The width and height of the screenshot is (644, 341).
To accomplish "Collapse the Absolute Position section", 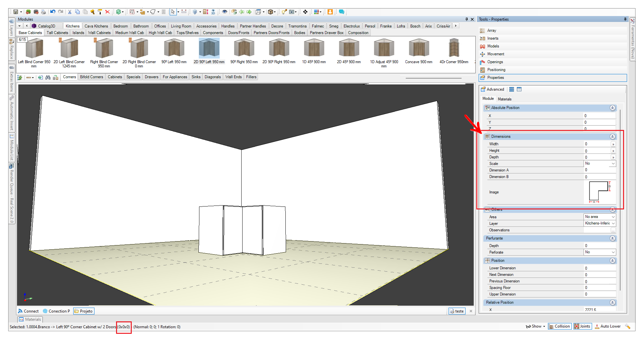I will (612, 108).
